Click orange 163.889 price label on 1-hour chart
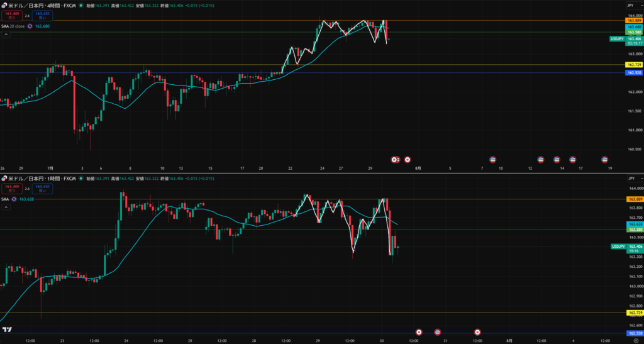This screenshot has height=344, width=644. click(635, 199)
